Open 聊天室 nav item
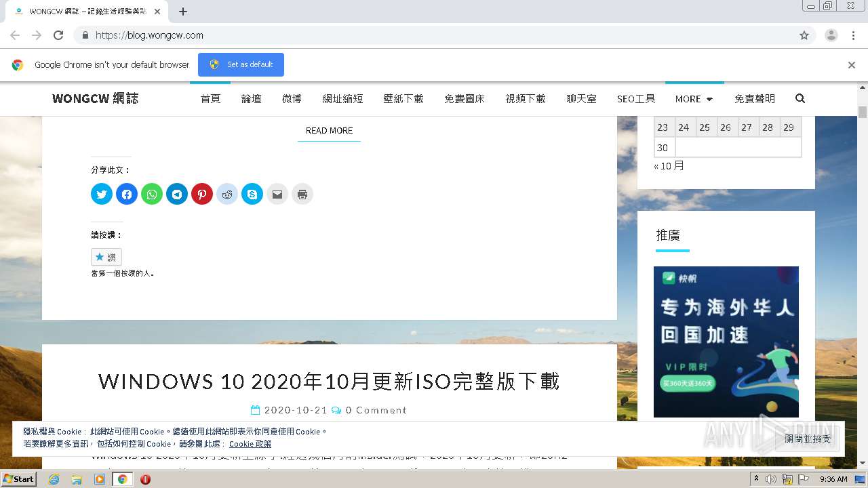Screen dimensions: 868x488 [x=582, y=99]
